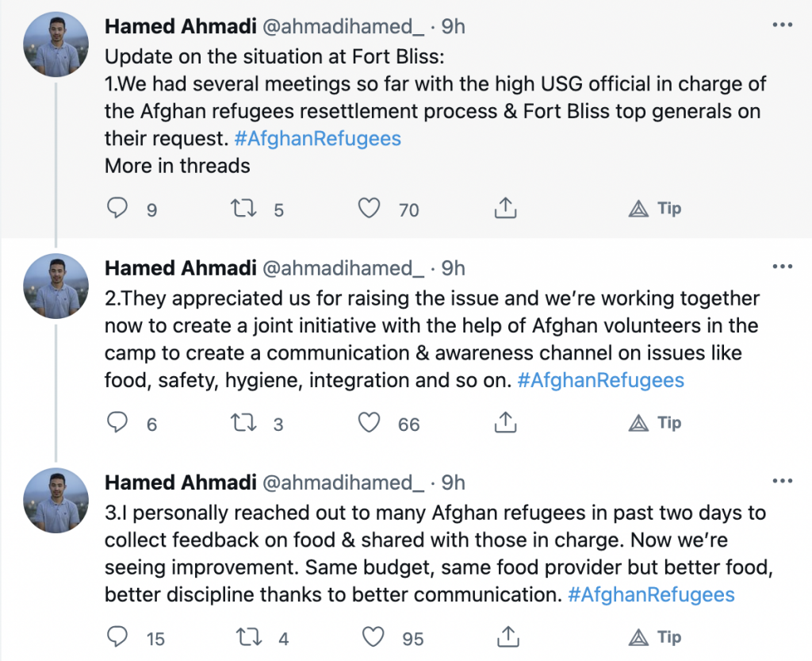This screenshot has height=661, width=812.
Task: Share the second tweet about joint initiative
Action: click(505, 423)
